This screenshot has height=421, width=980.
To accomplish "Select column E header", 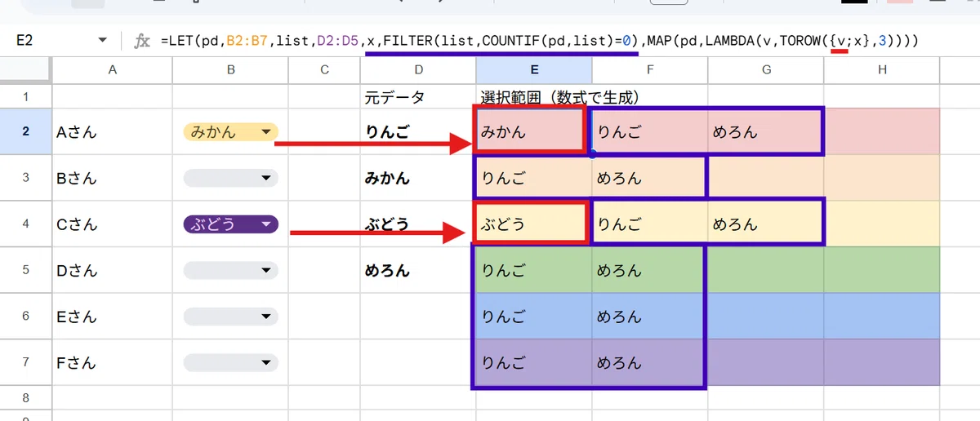I will pyautogui.click(x=533, y=70).
